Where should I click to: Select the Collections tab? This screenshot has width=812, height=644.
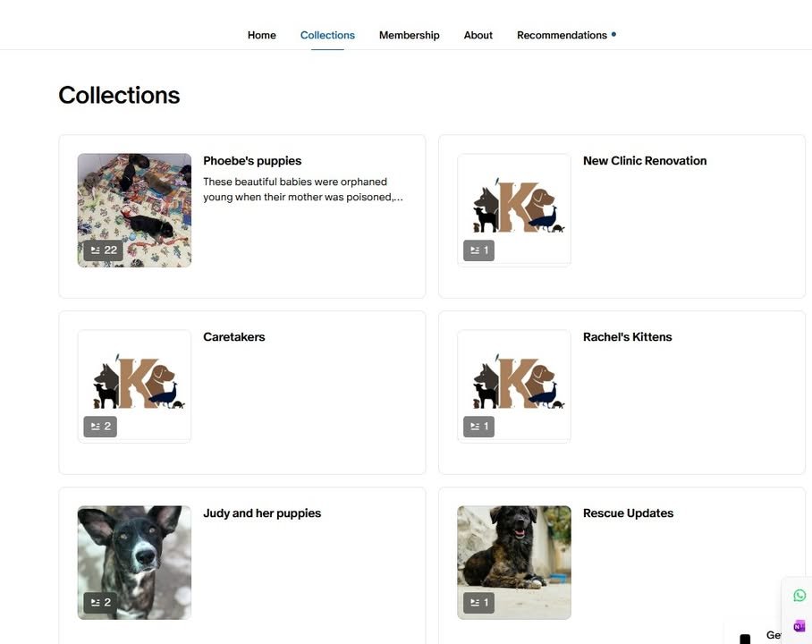coord(327,35)
